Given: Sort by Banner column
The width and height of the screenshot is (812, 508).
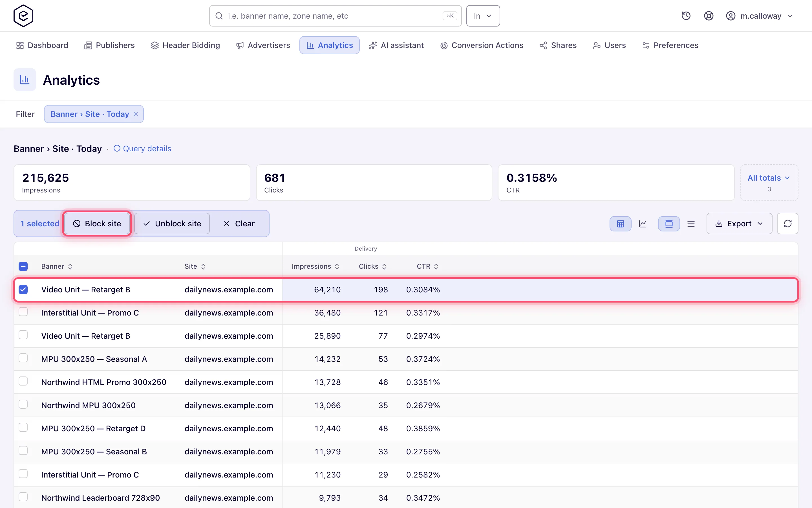Looking at the screenshot, I should coord(57,266).
